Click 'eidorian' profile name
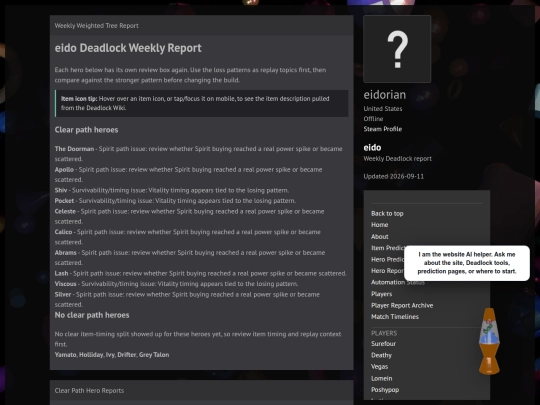Viewport: 540px width, 405px height. click(385, 95)
